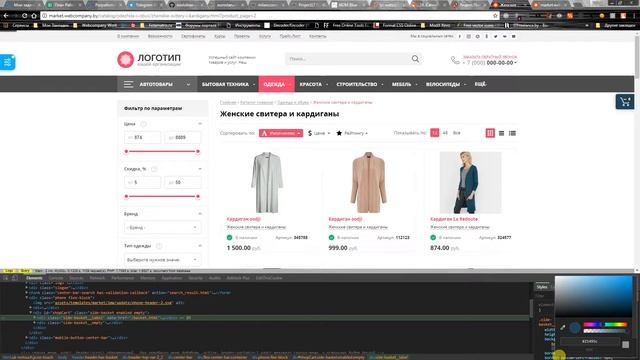This screenshot has height=360, width=640.
Task: Collapse the Тип одежды filter section
Action: [200, 246]
